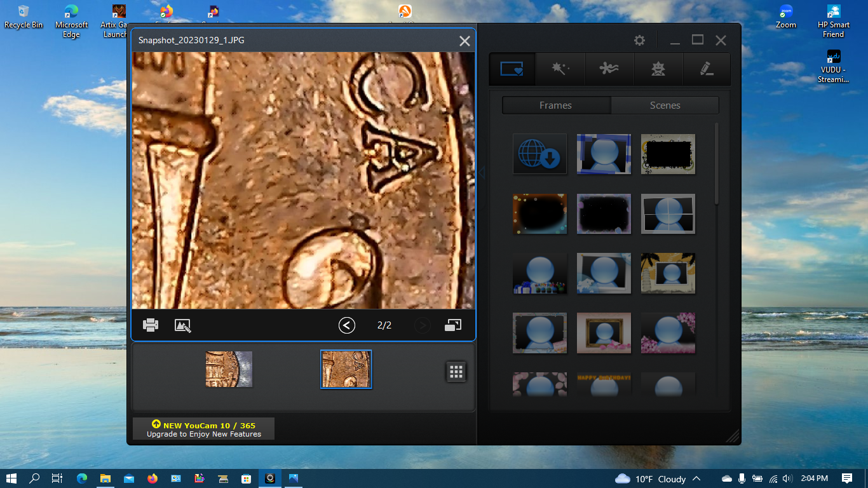Click the frames list scrollbar
Screen dimensions: 868x488
[x=717, y=164]
